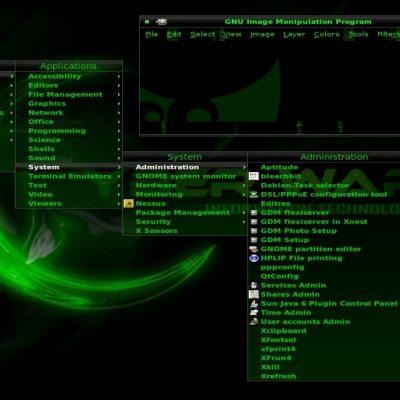Launch GNOME system monitor
Viewport: 400px width, 400px height.
(185, 176)
